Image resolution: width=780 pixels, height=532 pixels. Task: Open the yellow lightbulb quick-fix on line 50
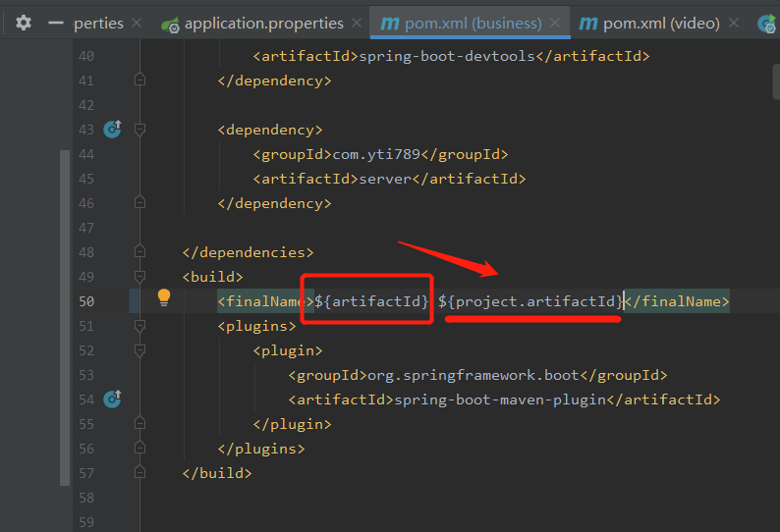coord(164,297)
